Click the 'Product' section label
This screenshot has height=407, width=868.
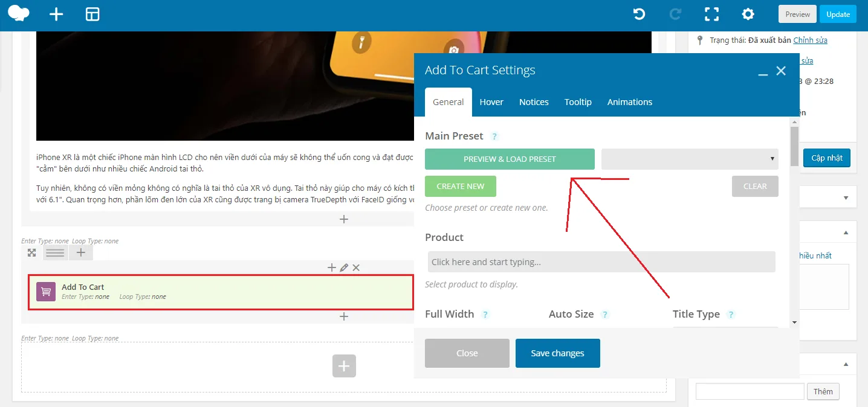(x=444, y=237)
